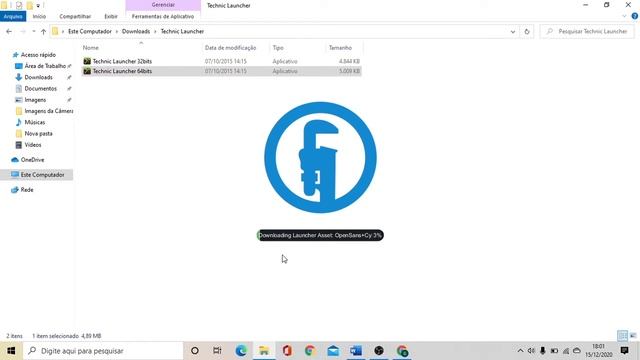Open the Explorer help icon
The height and width of the screenshot is (360, 640).
tap(635, 16)
